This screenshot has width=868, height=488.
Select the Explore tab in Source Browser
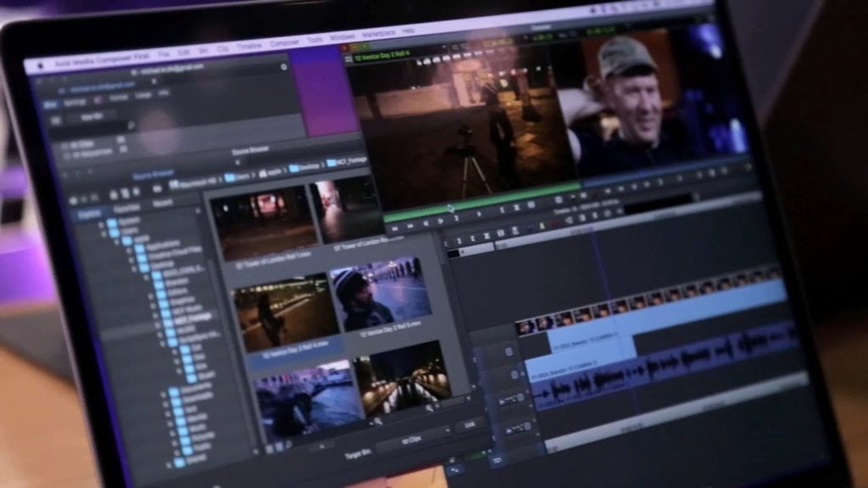pos(89,214)
